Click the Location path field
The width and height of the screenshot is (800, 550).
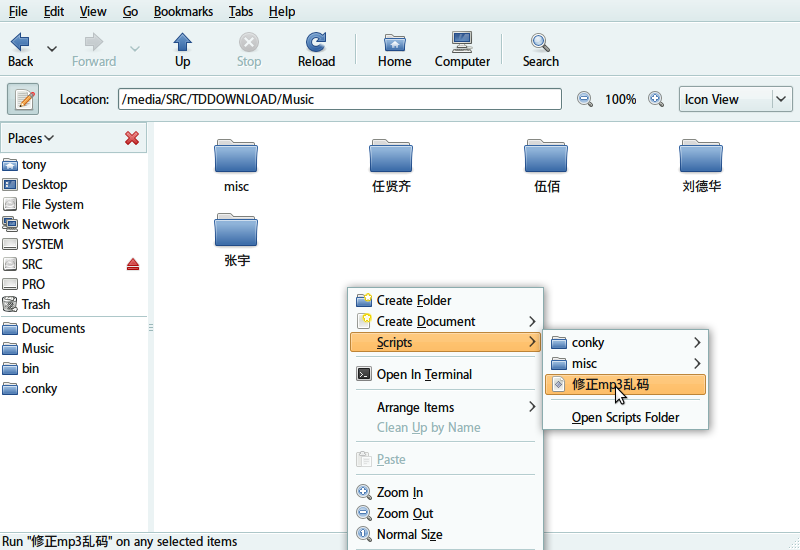340,99
